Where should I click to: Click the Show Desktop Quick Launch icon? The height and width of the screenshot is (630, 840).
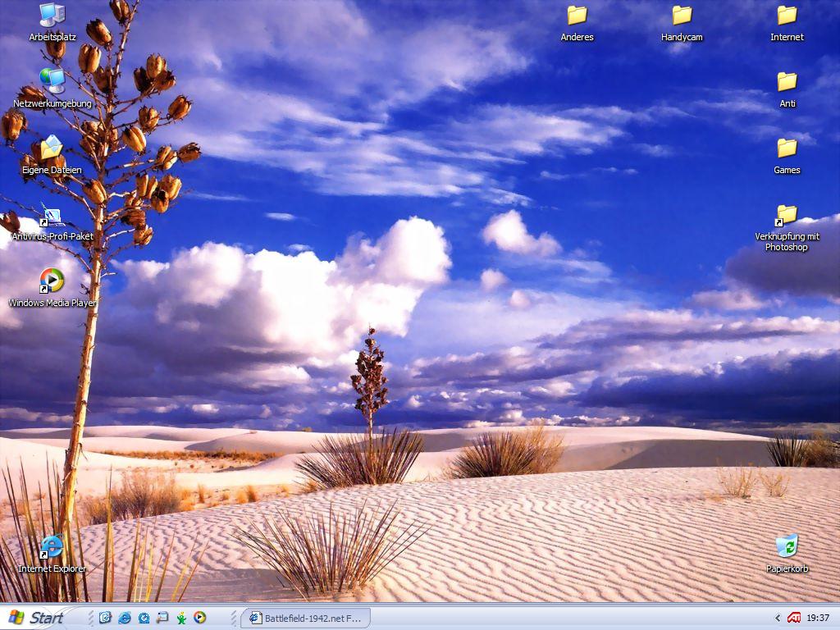(162, 618)
